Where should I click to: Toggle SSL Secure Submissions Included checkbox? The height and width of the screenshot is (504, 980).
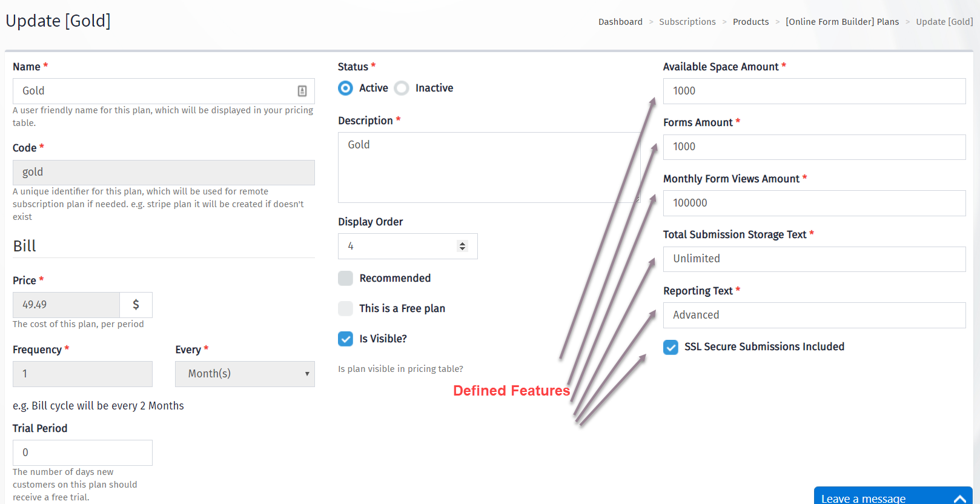670,347
